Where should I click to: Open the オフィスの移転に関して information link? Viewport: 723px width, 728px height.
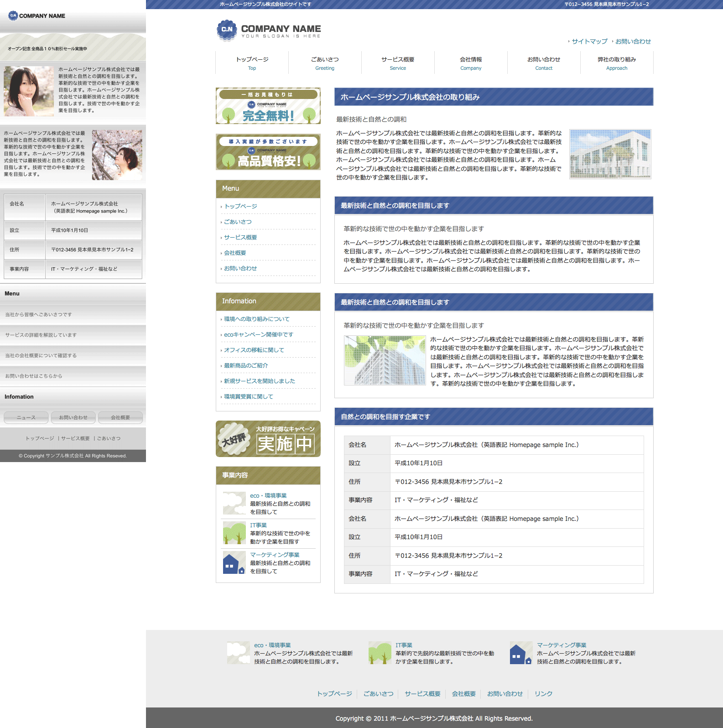pos(254,350)
